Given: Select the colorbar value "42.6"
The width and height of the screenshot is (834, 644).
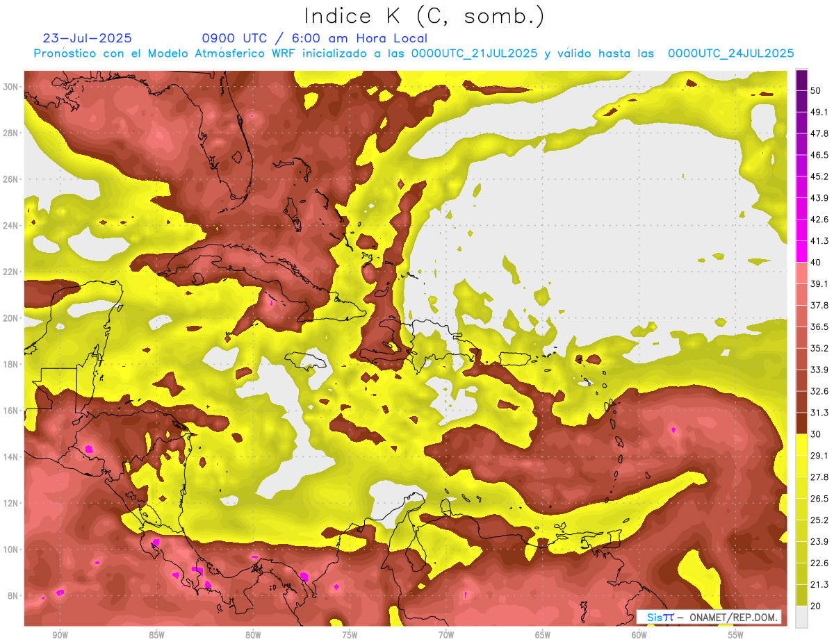Looking at the screenshot, I should 819,220.
